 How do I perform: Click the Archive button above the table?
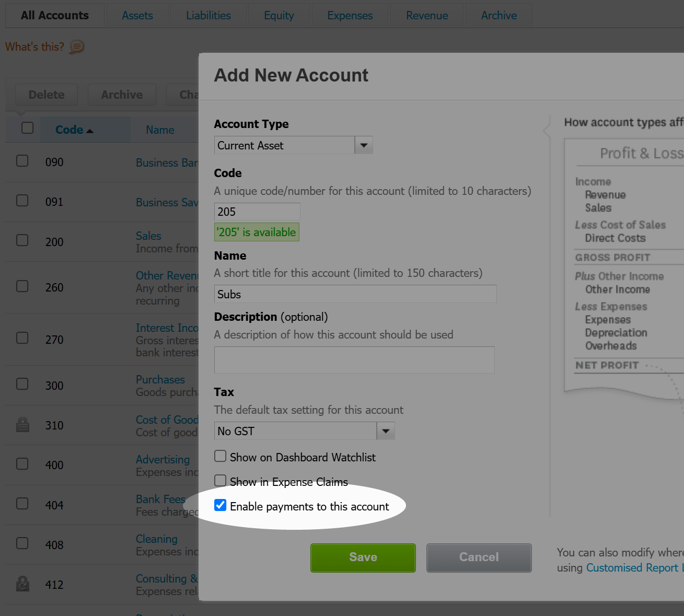pos(122,95)
